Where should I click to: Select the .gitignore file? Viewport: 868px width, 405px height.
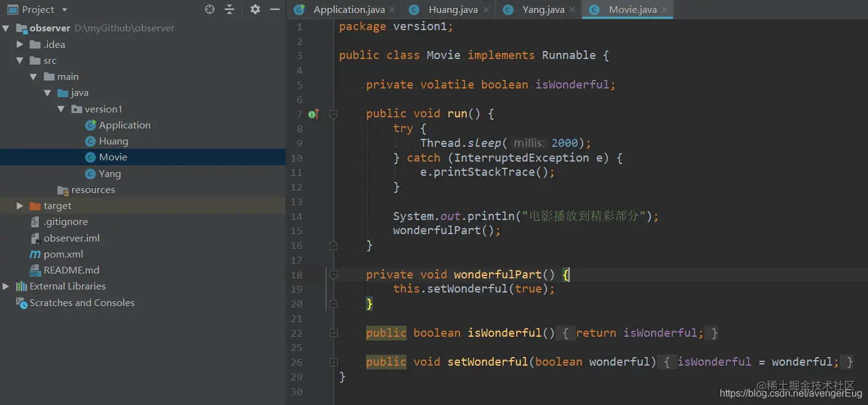pyautogui.click(x=66, y=221)
